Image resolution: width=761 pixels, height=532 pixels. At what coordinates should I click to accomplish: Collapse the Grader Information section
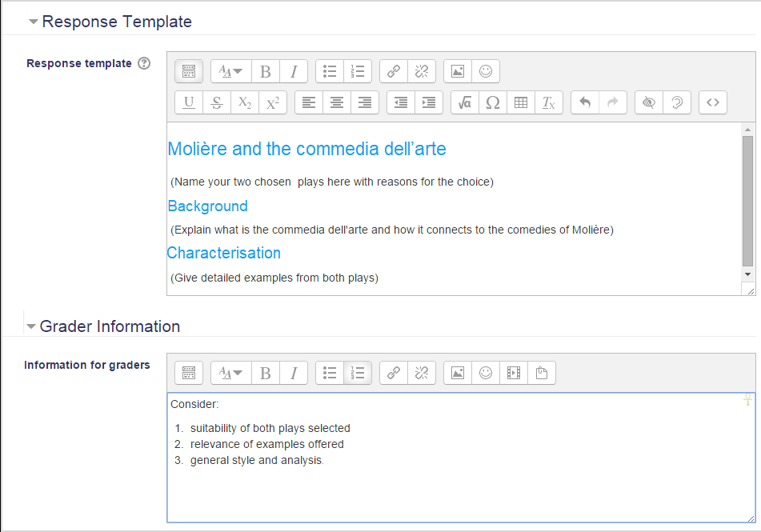pyautogui.click(x=31, y=326)
